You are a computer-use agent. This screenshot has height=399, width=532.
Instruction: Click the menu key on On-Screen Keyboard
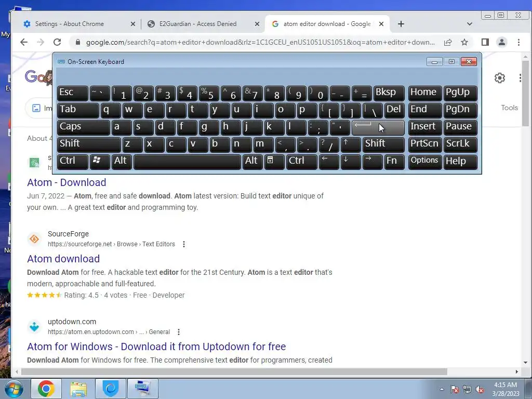[274, 161]
